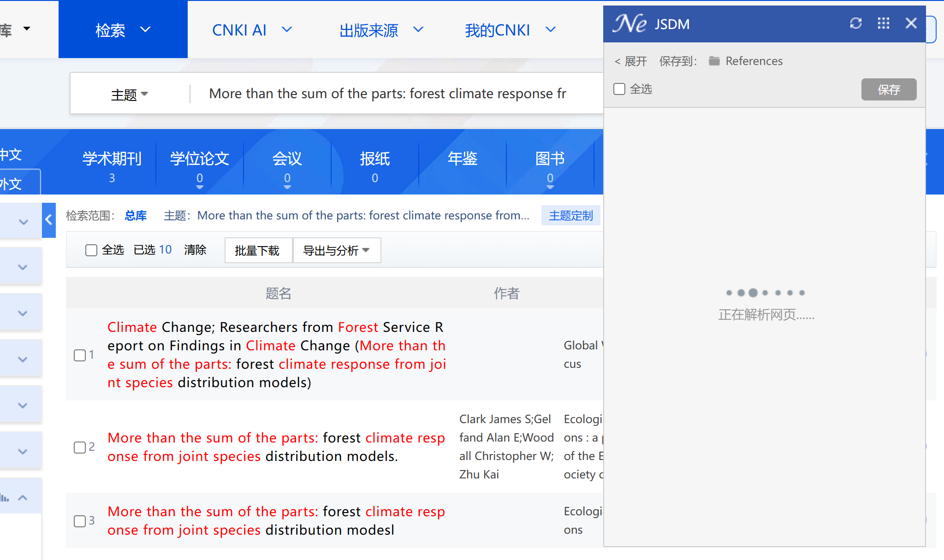The width and height of the screenshot is (944, 560).
Task: Open the grid apps icon in JSDM header
Action: click(883, 24)
